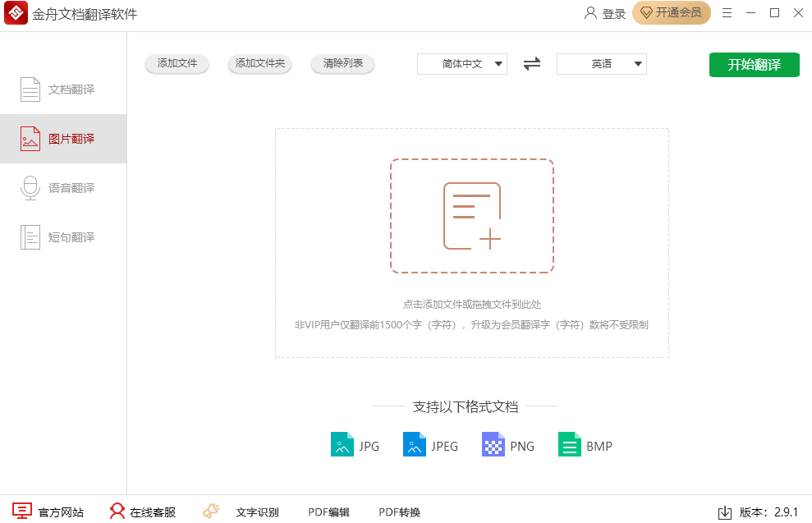Viewport: 812px width, 523px height.
Task: Select the 语音翻译 sidebar tab
Action: coord(63,188)
